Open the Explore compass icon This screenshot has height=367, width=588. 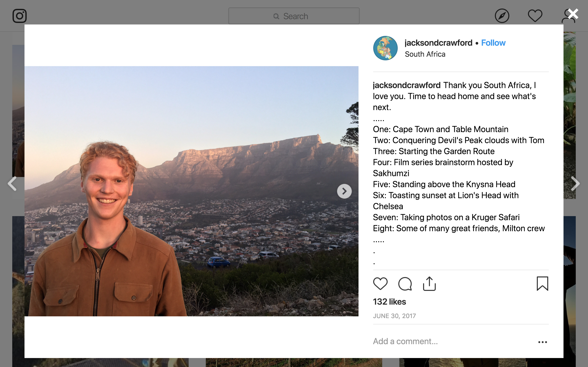(x=502, y=16)
